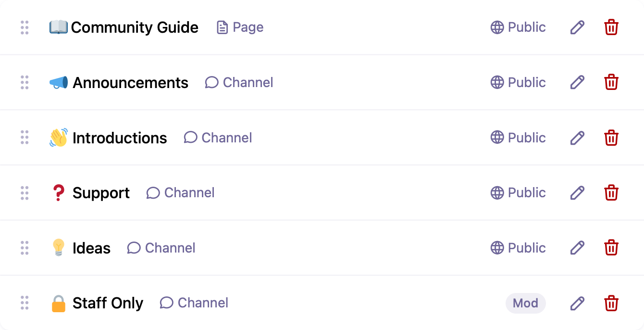Edit the Introductions channel
The width and height of the screenshot is (644, 330).
tap(577, 138)
